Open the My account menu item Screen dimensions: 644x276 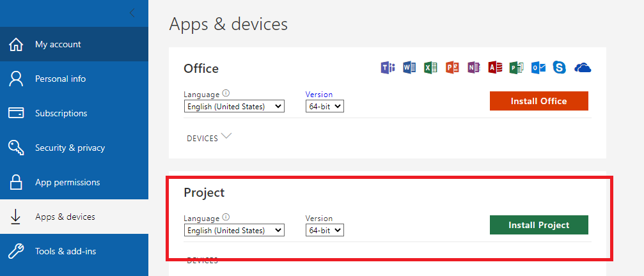pos(74,44)
